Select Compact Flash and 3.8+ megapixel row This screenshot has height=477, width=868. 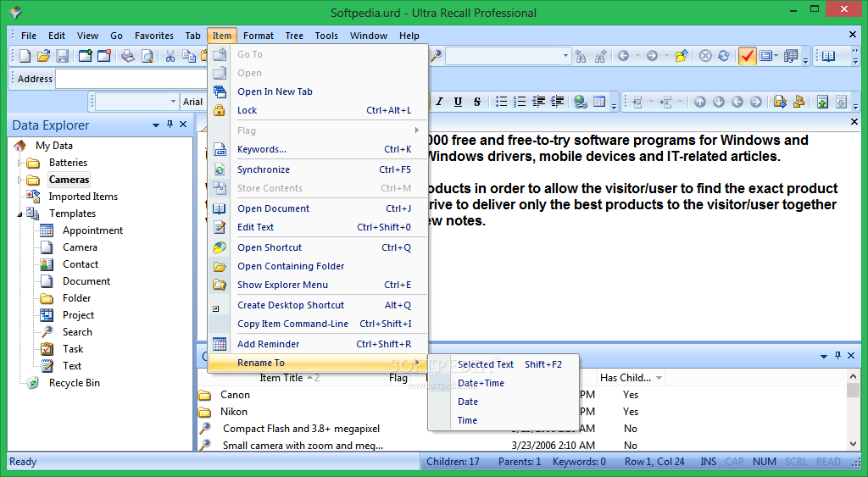(x=301, y=429)
